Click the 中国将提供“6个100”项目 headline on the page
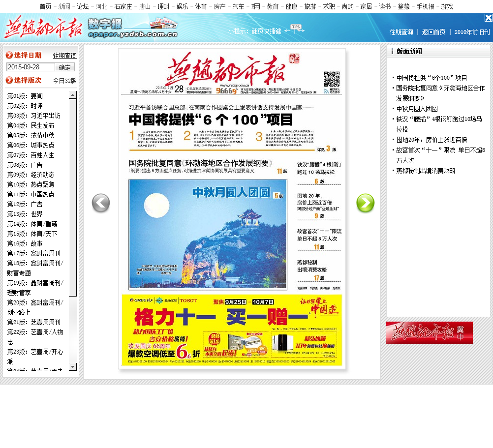 pyautogui.click(x=211, y=119)
